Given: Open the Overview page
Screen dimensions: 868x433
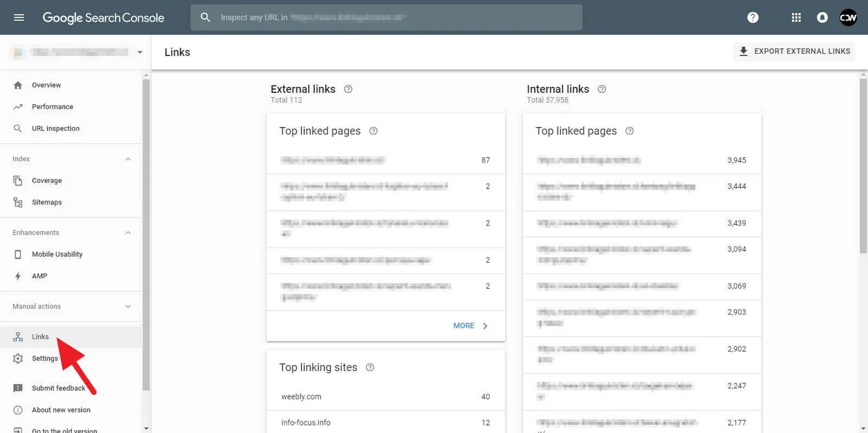Looking at the screenshot, I should coord(71,85).
